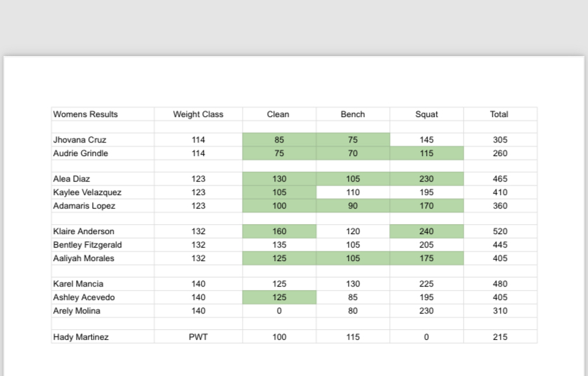This screenshot has height=376, width=588.
Task: Select the Total column header cell
Action: pos(500,114)
